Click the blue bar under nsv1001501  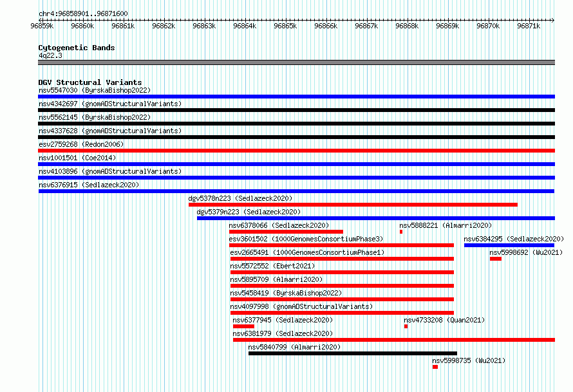[296, 164]
